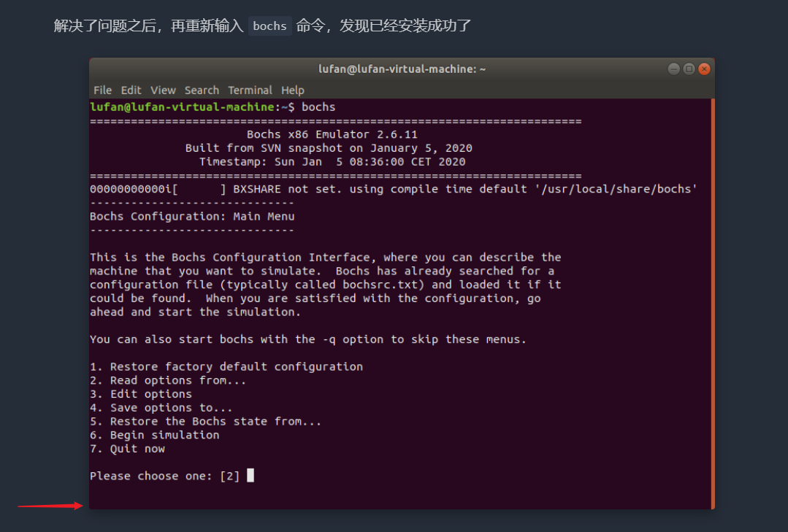
Task: Click the '3. Edit options' line
Action: point(140,394)
